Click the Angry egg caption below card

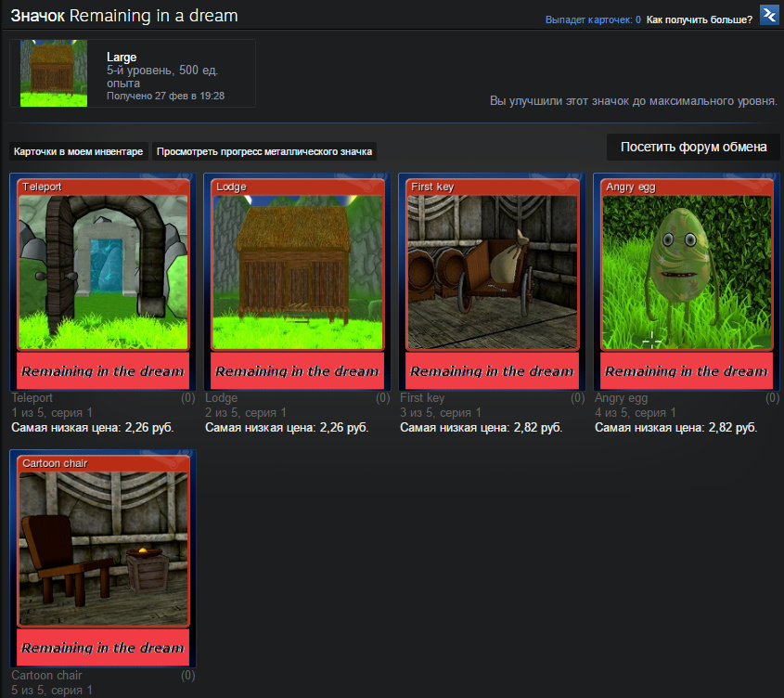click(x=621, y=398)
